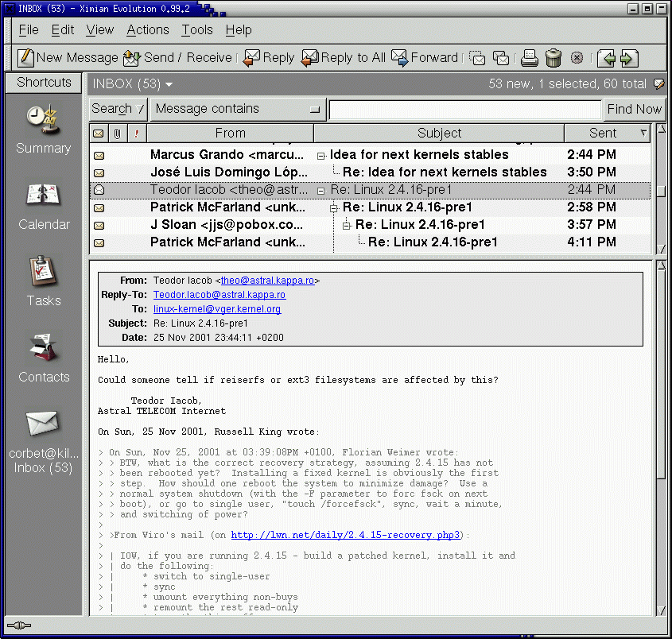
Task: Open the Summary shortcut icon
Action: (x=43, y=119)
